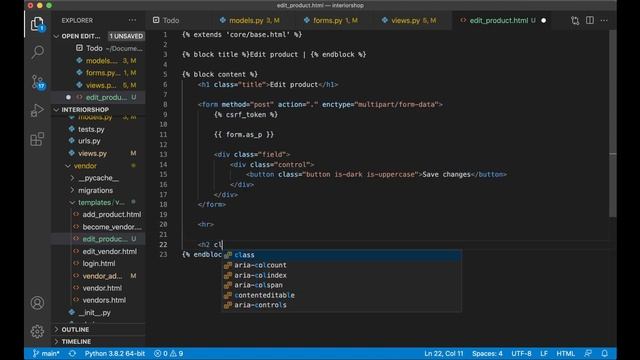Switch to the models.py tab
Viewport: 640px width, 360px height.
[249, 20]
